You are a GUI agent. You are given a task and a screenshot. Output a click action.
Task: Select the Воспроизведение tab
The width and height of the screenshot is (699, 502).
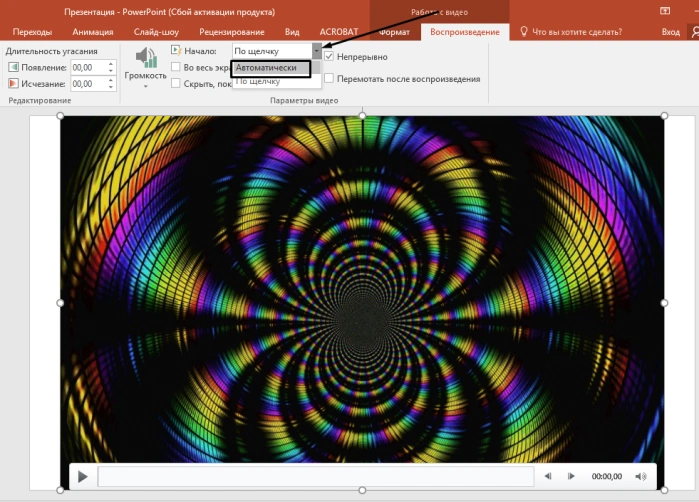465,32
